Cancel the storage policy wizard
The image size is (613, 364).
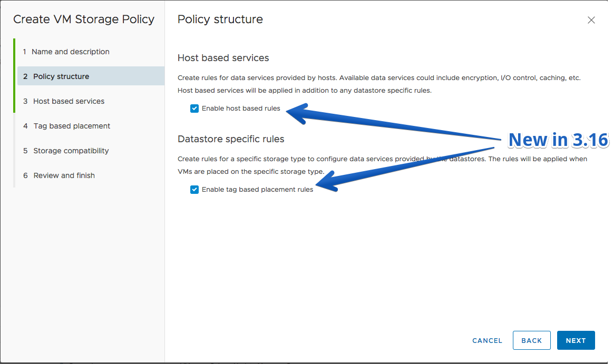(x=486, y=341)
